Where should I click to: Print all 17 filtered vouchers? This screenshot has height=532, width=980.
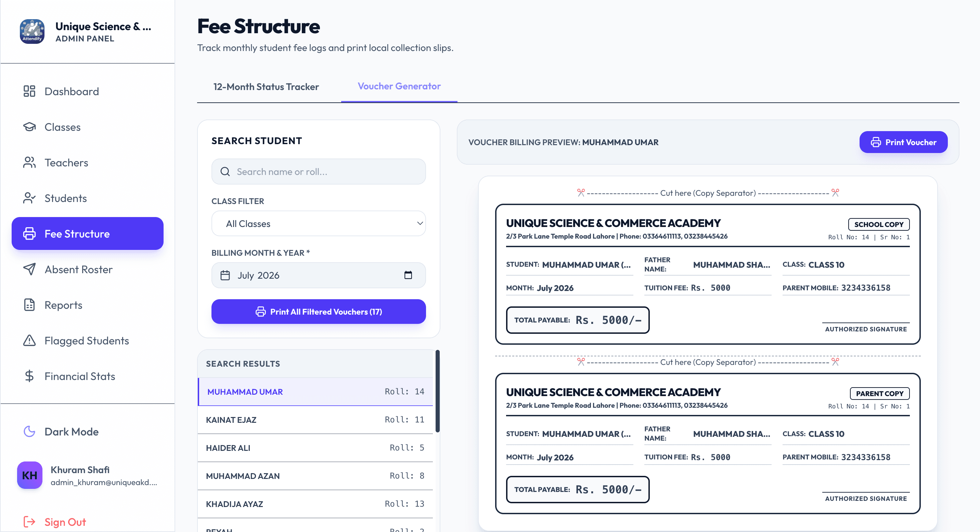(319, 312)
